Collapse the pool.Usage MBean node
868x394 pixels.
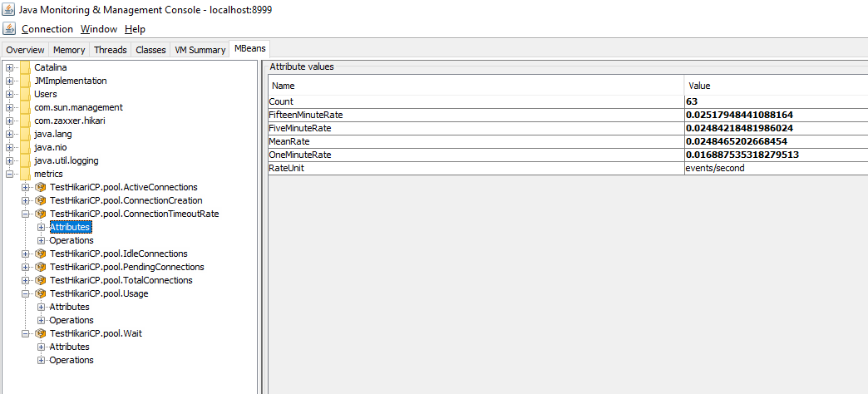click(x=25, y=293)
